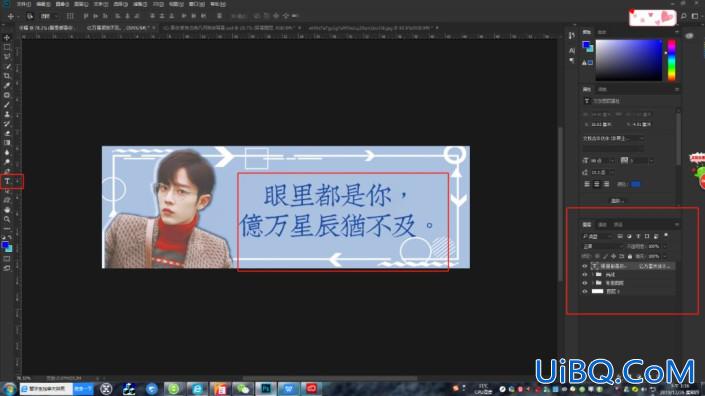This screenshot has width=705, height=396.
Task: Open the layer filter type dropdown
Action: coord(598,236)
